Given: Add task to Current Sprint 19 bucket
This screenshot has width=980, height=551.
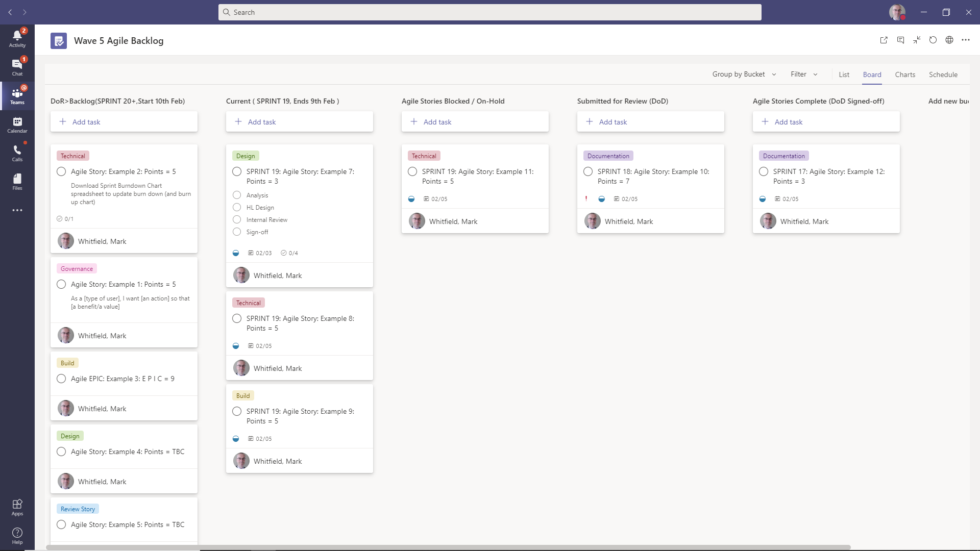Looking at the screenshot, I should pyautogui.click(x=299, y=122).
